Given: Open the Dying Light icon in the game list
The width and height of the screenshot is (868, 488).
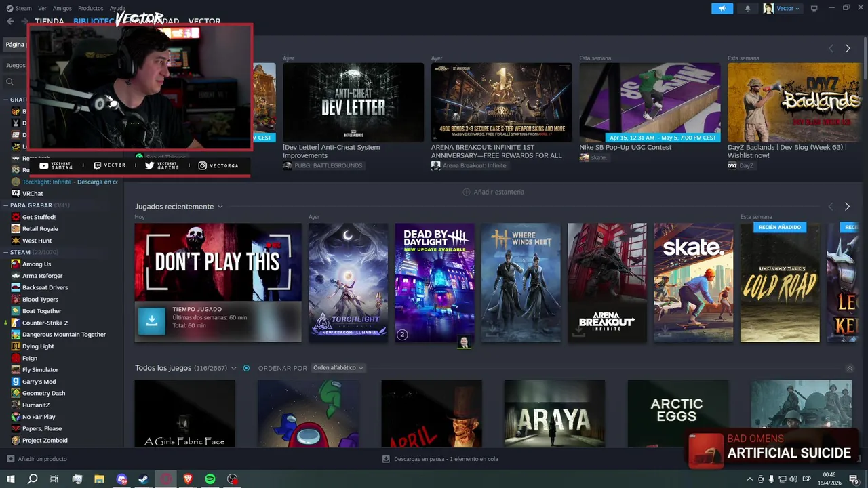Looking at the screenshot, I should pyautogui.click(x=16, y=346).
